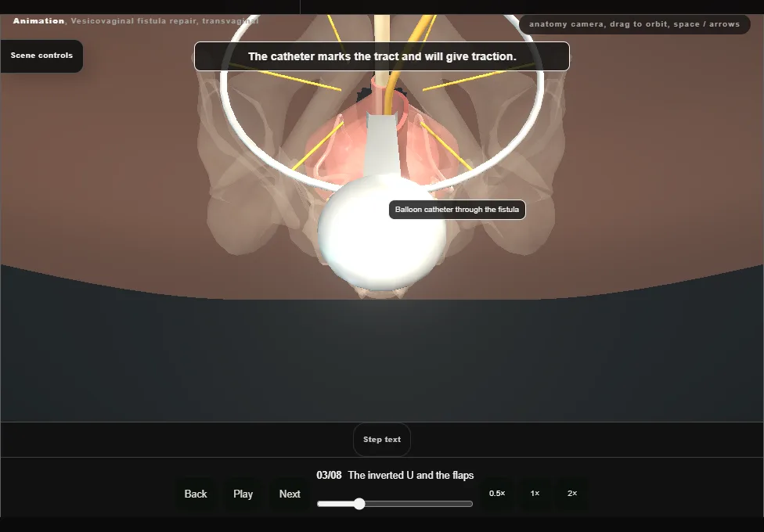Select the Balloon catheter through the fistula label
The height and width of the screenshot is (532, 764).
[457, 210]
